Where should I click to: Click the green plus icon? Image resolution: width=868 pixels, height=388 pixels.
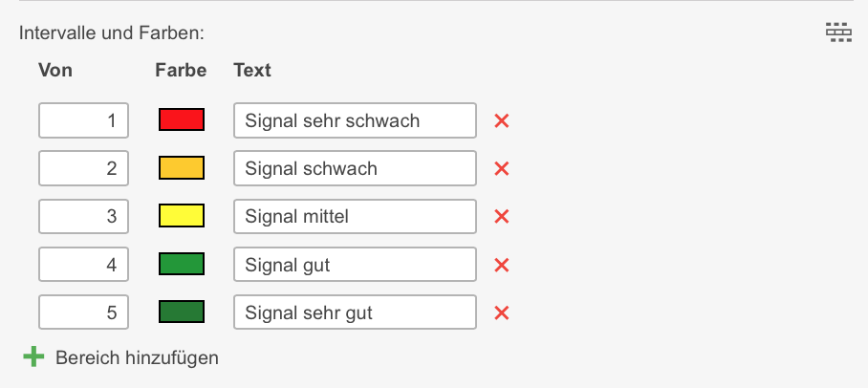[x=33, y=357]
